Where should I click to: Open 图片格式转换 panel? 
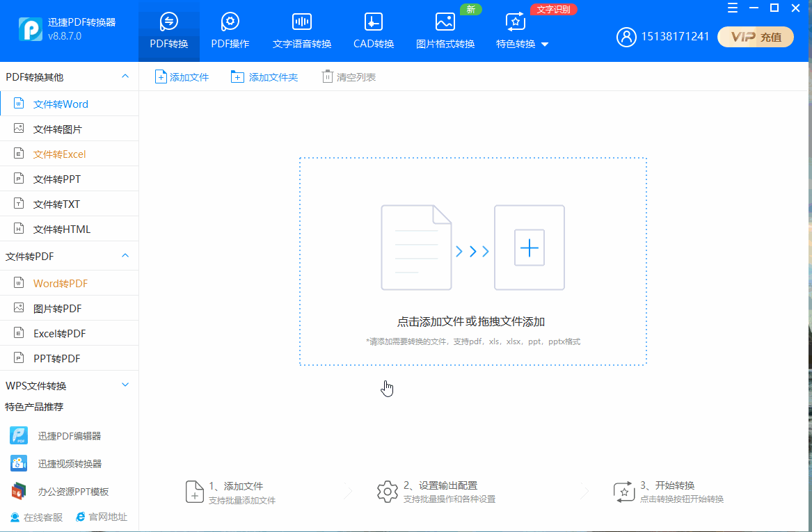click(x=445, y=31)
